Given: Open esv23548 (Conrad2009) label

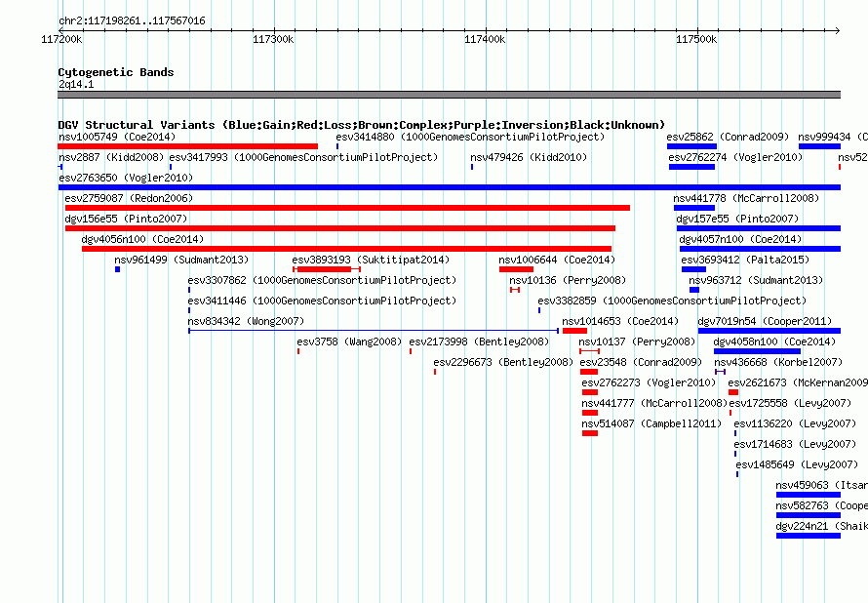Looking at the screenshot, I should [641, 362].
